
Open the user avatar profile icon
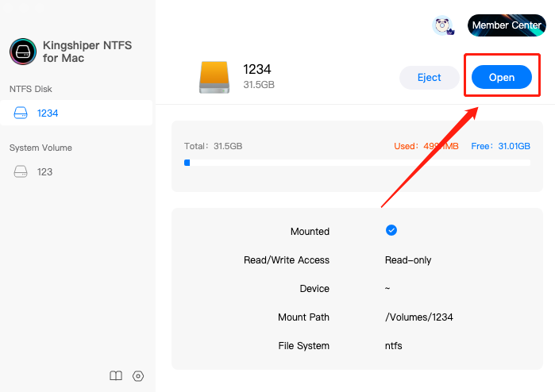pos(443,25)
